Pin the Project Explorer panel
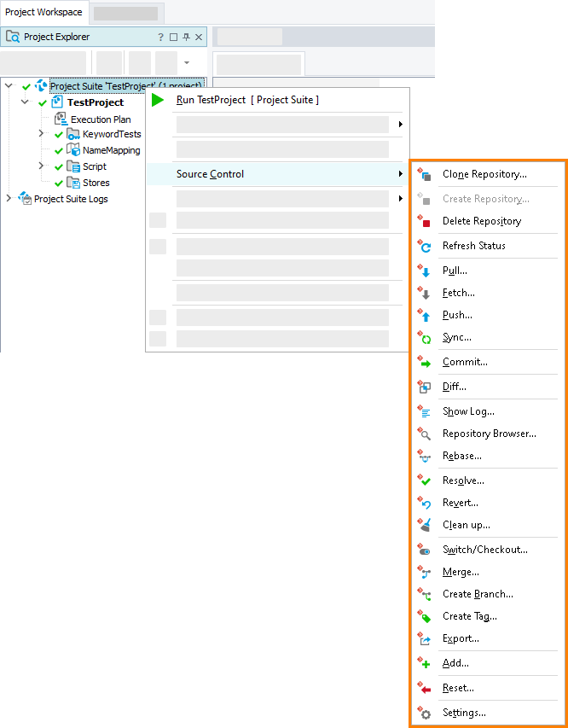The height and width of the screenshot is (728, 568). [x=186, y=38]
